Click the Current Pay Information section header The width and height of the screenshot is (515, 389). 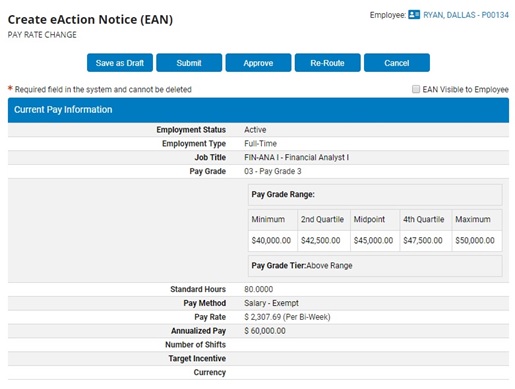[x=258, y=110]
